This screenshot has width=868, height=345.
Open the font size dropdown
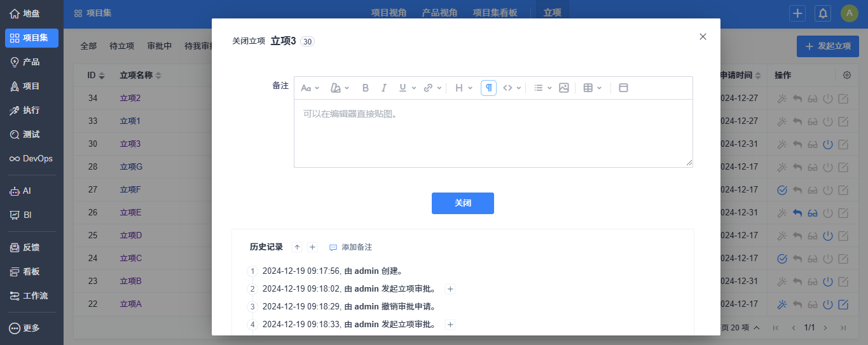[310, 88]
